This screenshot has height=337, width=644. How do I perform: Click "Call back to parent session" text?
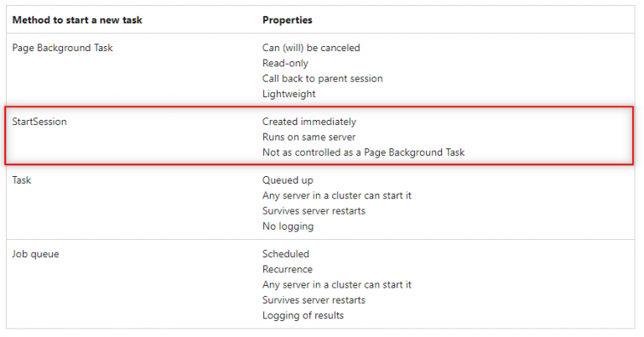click(x=322, y=78)
